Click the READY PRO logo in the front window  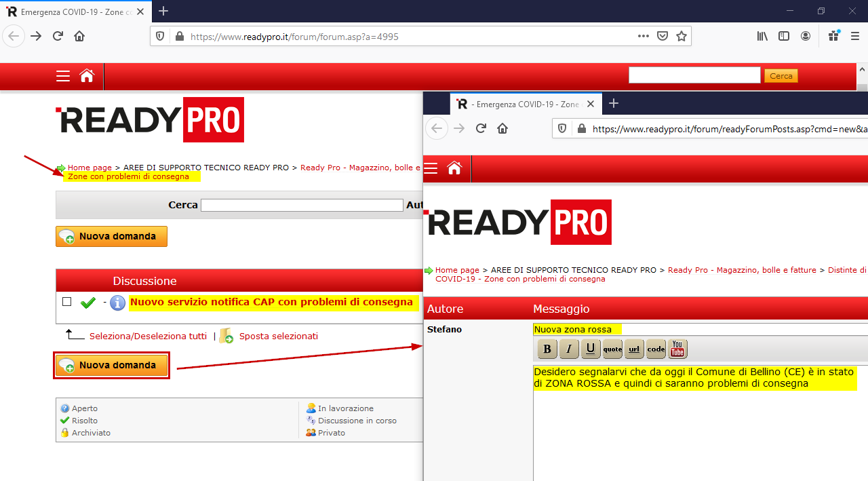pyautogui.click(x=517, y=222)
